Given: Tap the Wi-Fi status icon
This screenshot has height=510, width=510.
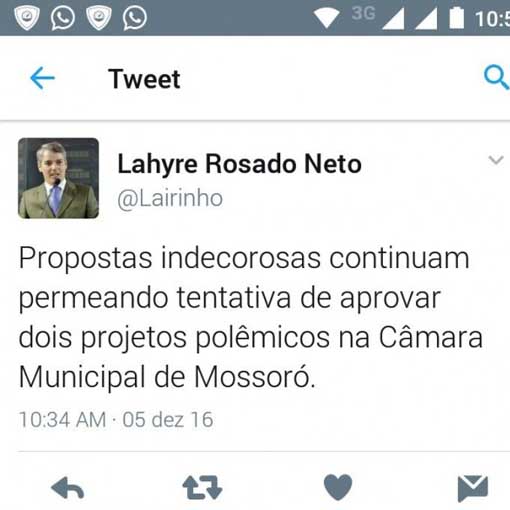Looking at the screenshot, I should coord(327,18).
